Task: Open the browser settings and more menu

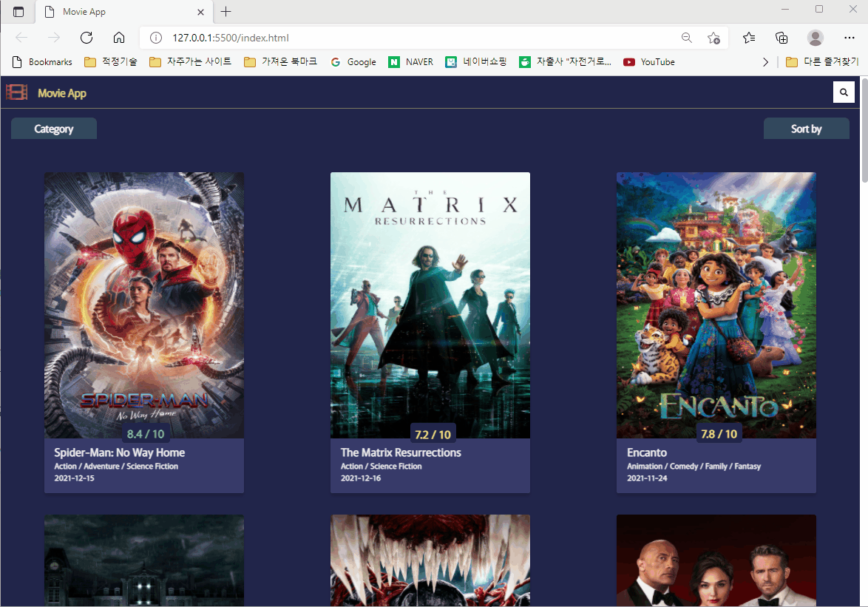Action: [x=850, y=38]
